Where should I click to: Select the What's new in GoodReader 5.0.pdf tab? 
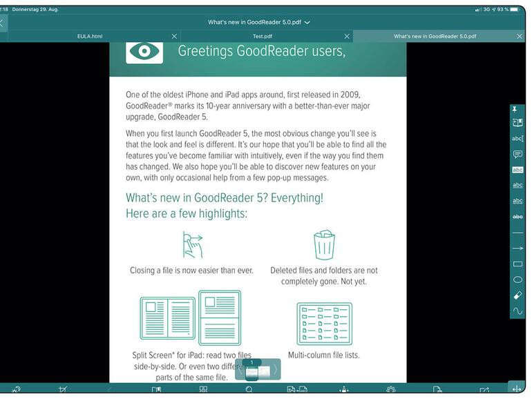(435, 37)
